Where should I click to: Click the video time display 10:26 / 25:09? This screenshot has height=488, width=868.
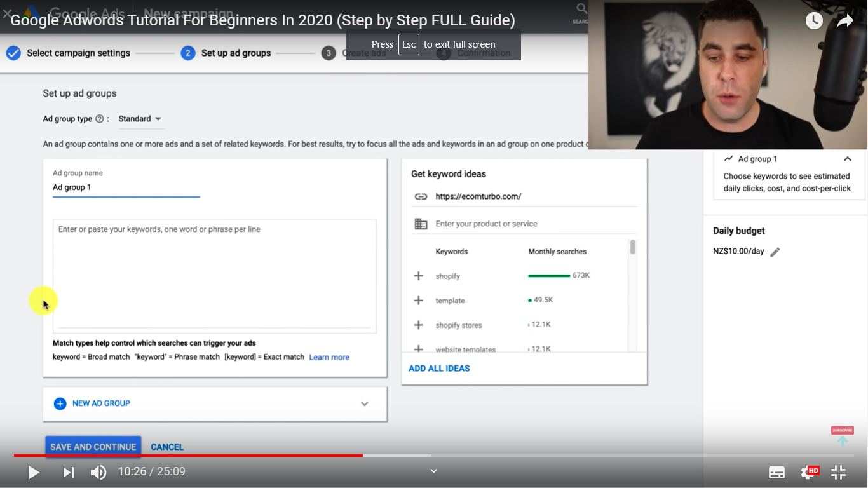[x=151, y=472]
